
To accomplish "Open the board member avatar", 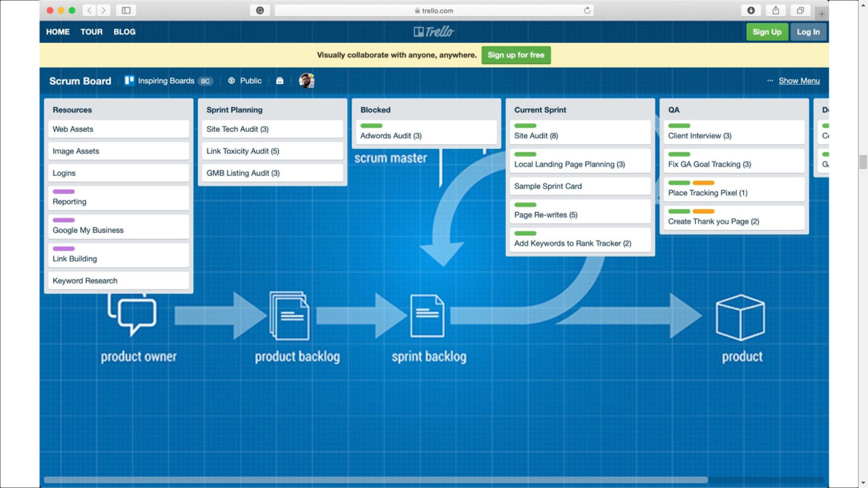I will (x=307, y=81).
